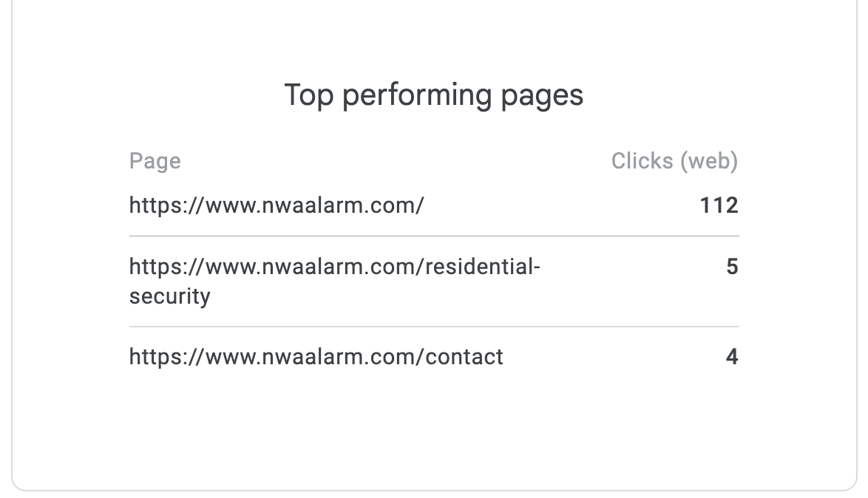Viewport: 868px width, 498px height.
Task: Click the 4 clicks count for contact page
Action: (732, 357)
